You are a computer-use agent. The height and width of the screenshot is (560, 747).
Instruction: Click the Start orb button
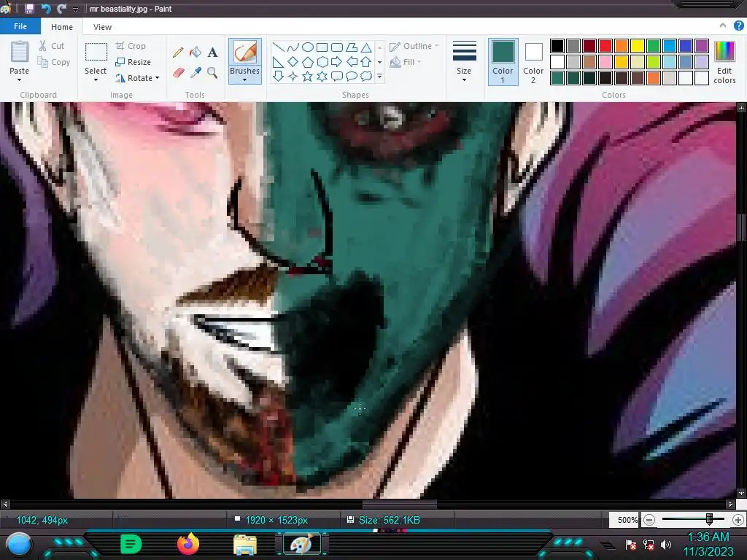point(19,545)
